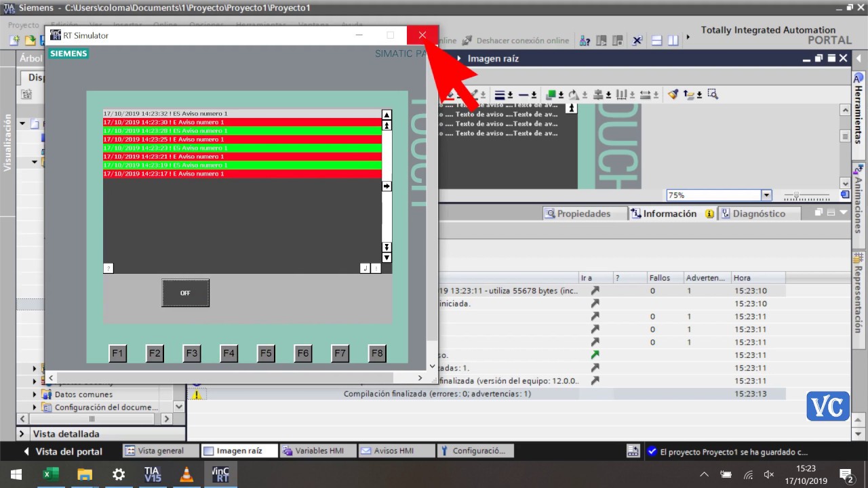Viewport: 868px width, 488px height.
Task: Open the Vista general editor tab
Action: [161, 451]
